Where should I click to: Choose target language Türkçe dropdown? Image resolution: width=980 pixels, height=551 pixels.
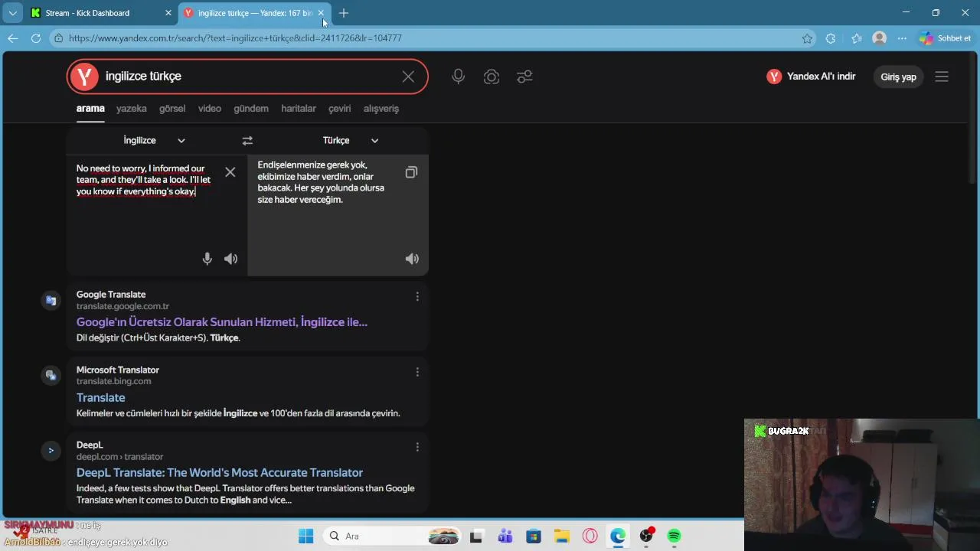pyautogui.click(x=351, y=141)
